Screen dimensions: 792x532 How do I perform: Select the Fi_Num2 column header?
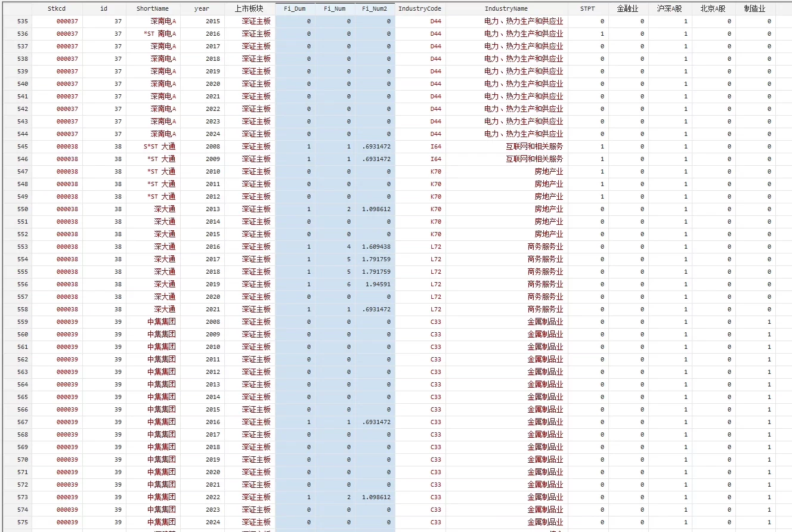coord(375,8)
